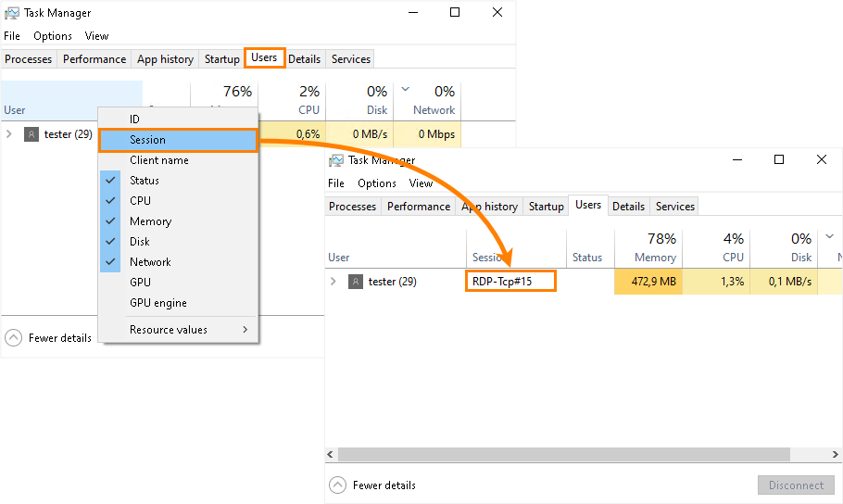The image size is (843, 504).
Task: Select Users tab in right window
Action: tap(588, 205)
